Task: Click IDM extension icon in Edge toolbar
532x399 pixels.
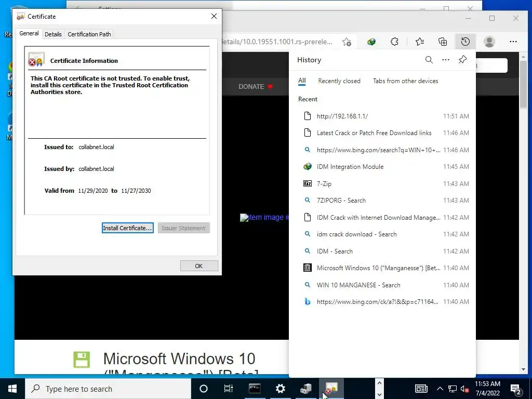Action: tap(371, 42)
